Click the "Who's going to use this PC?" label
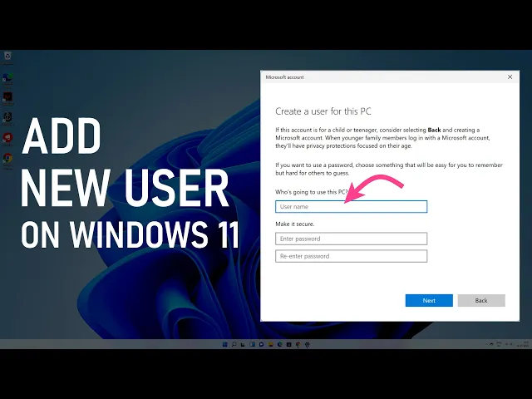532x399 pixels. 311,192
